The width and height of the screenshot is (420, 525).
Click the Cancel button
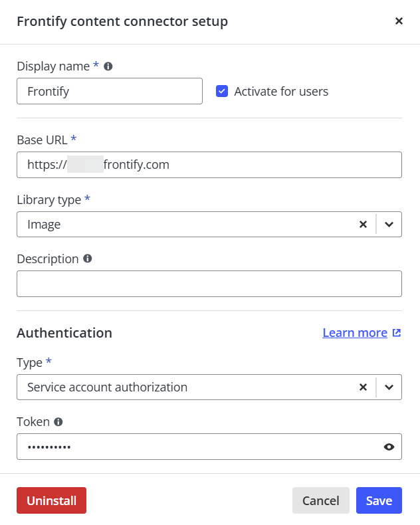click(x=320, y=500)
